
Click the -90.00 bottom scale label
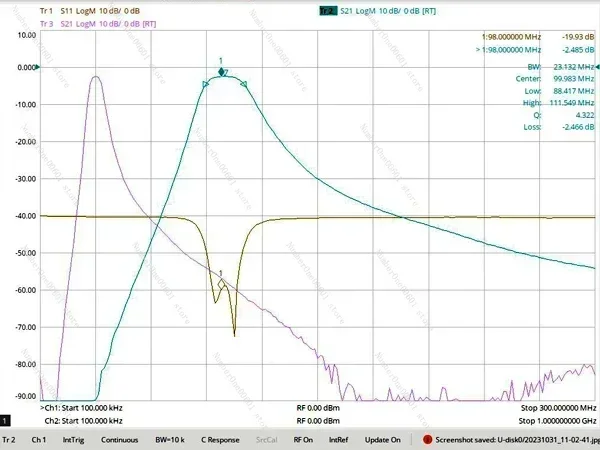pos(26,396)
